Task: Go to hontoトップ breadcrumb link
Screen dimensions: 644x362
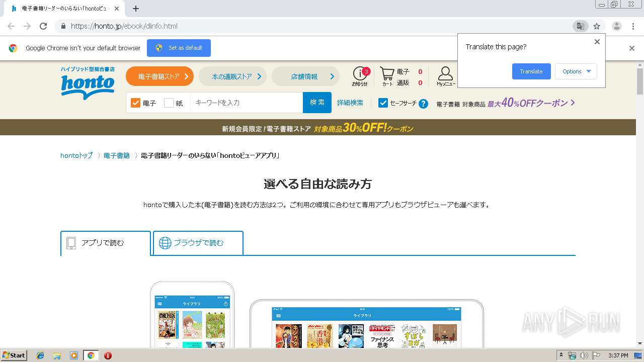Action: point(76,155)
